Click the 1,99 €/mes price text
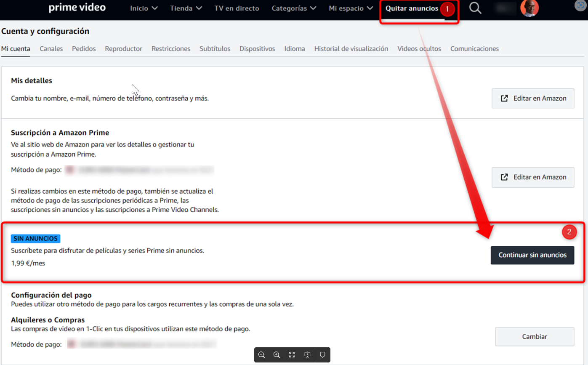This screenshot has width=588, height=365. coord(28,263)
